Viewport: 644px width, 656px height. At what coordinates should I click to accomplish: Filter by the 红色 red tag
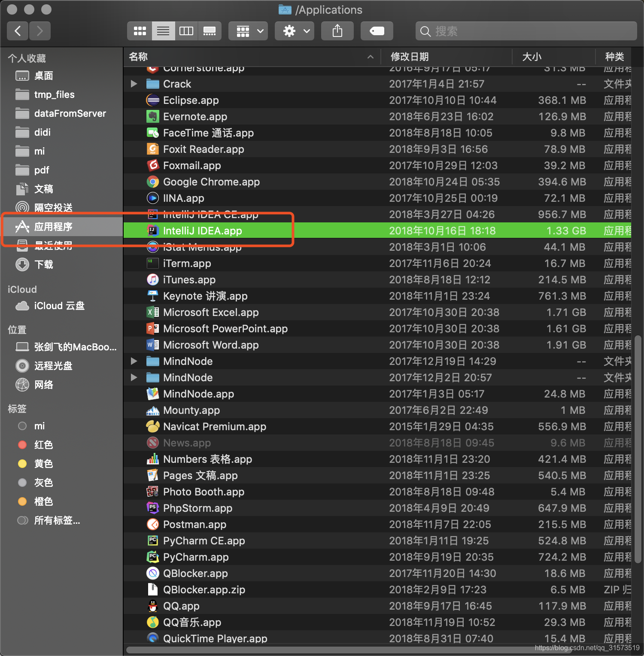tap(62, 445)
